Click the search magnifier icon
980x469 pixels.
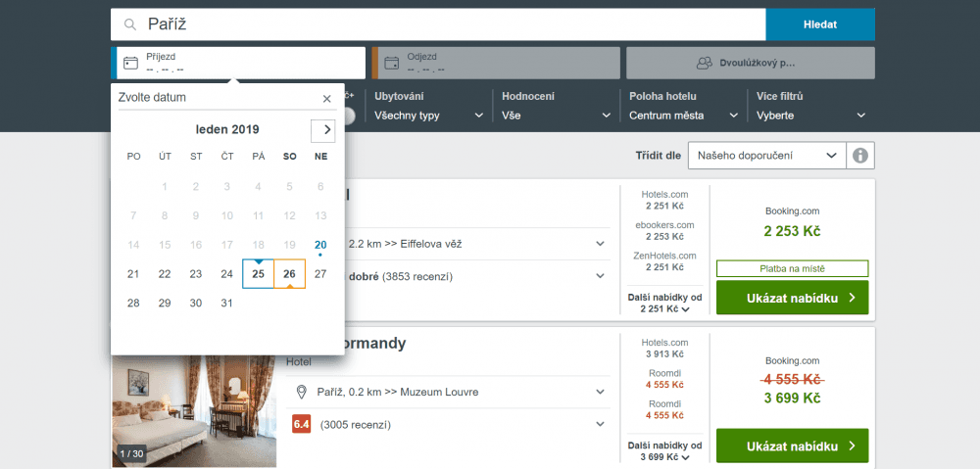pyautogui.click(x=129, y=24)
